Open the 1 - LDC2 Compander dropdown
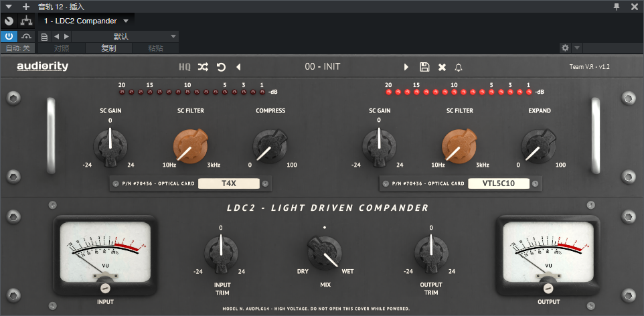Viewport: 644px width, 316px height. 86,21
